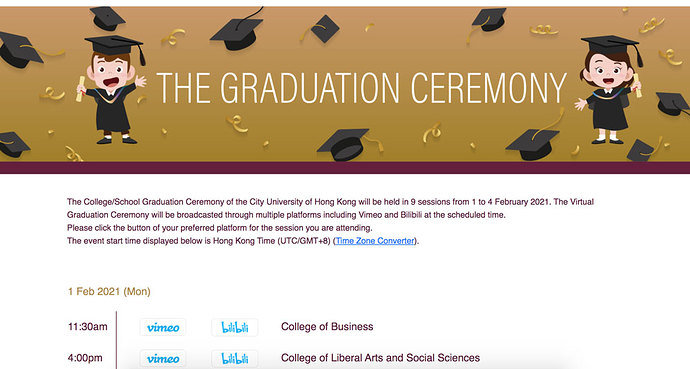Click the sentence about Hong Kong Time UTC/GMT+8
The width and height of the screenshot is (690, 369).
click(243, 241)
